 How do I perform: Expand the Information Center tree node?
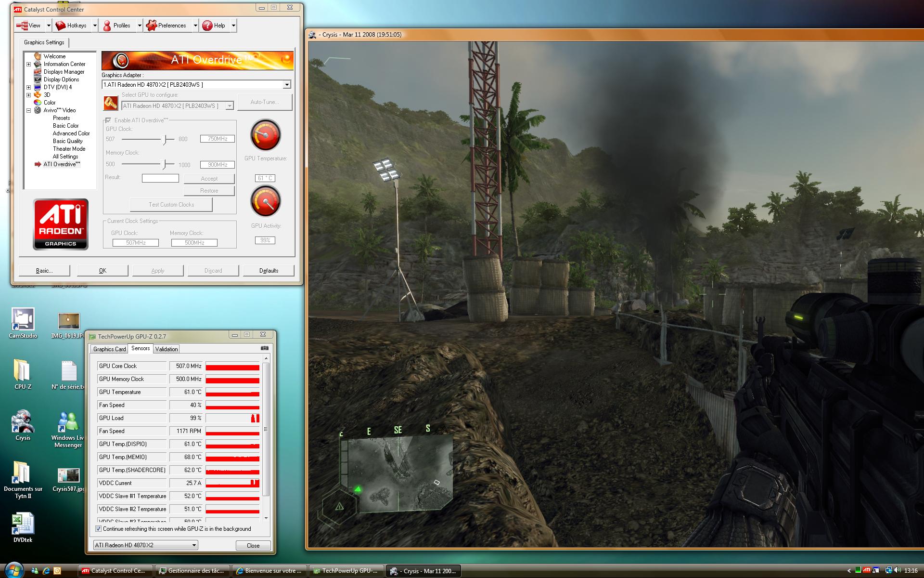[x=28, y=64]
